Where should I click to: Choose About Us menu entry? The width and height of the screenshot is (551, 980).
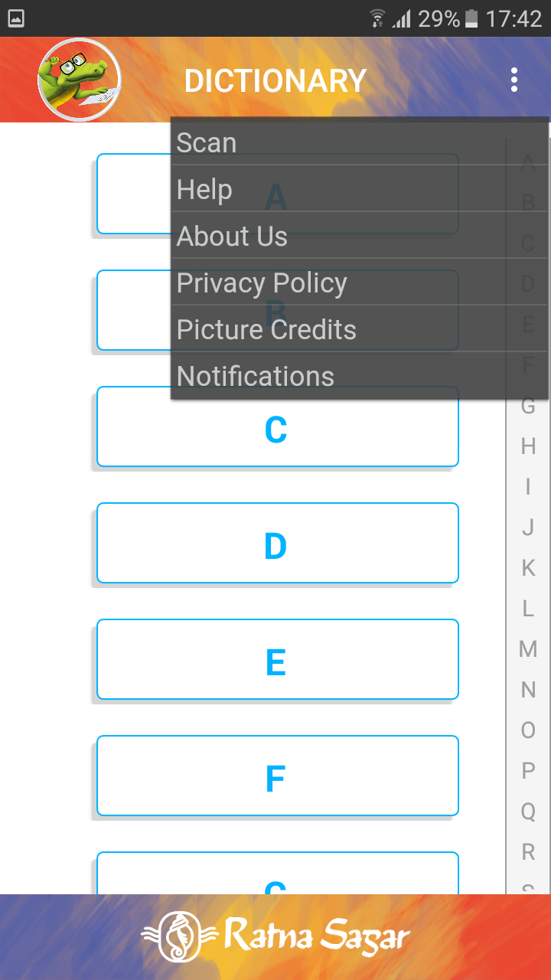click(360, 236)
